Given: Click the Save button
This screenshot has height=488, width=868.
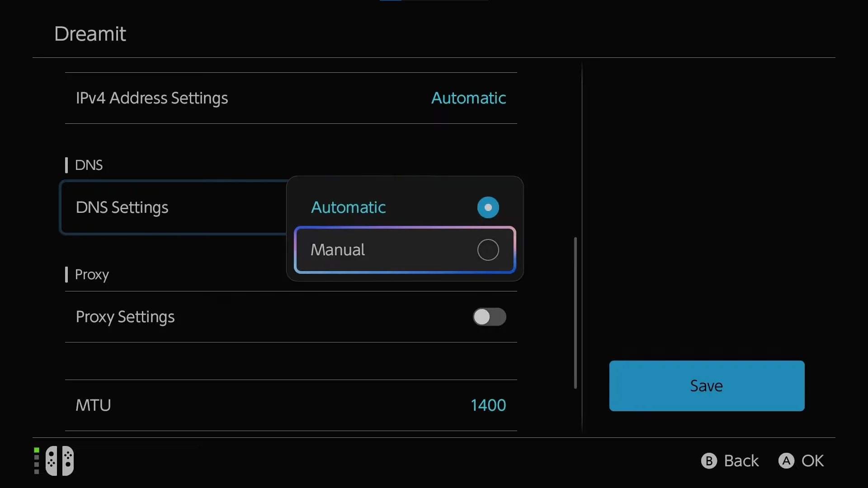Looking at the screenshot, I should [x=707, y=386].
